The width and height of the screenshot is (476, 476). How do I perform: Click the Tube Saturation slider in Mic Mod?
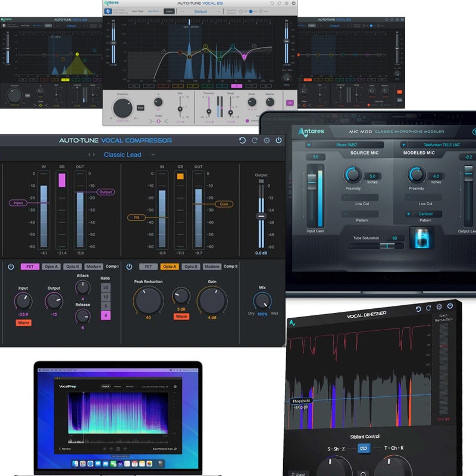376,245
